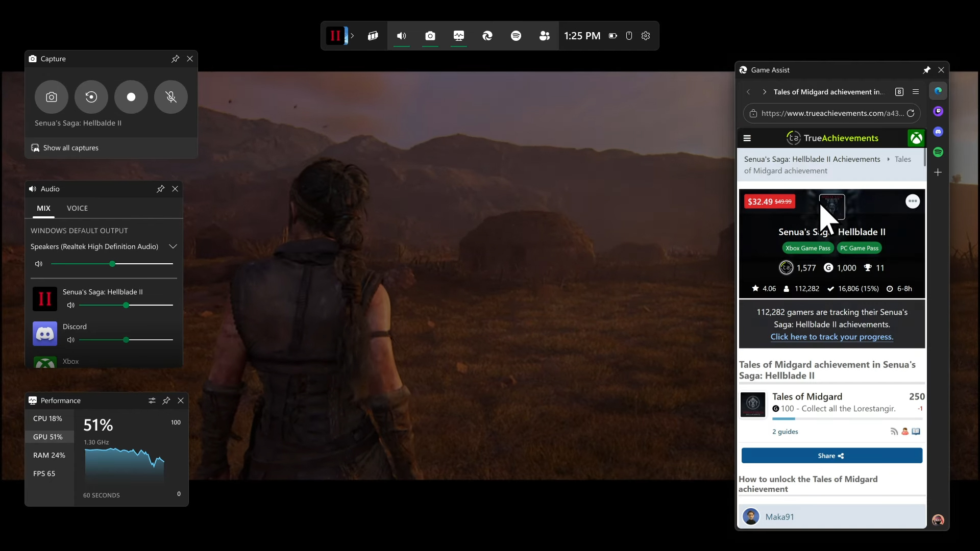This screenshot has width=980, height=551.
Task: Adjust the default output volume slider
Action: 112,264
